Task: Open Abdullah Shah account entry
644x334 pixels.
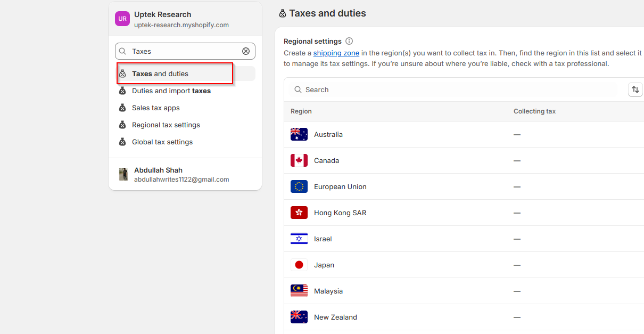Action: (185, 174)
